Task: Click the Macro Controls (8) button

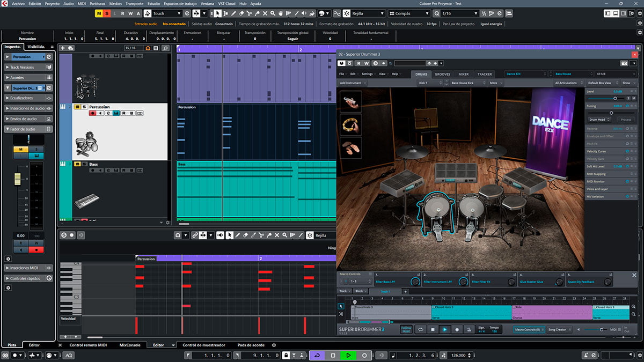Action: tap(528, 329)
